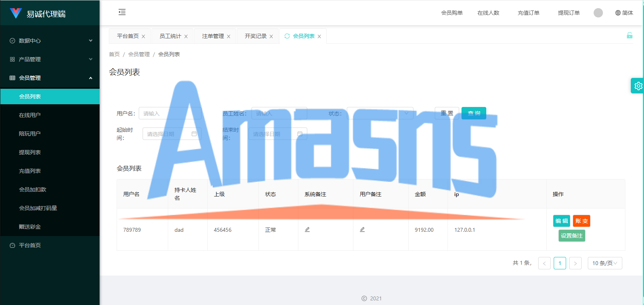Open the settings gear panel on right edge
The width and height of the screenshot is (644, 305).
[x=638, y=86]
